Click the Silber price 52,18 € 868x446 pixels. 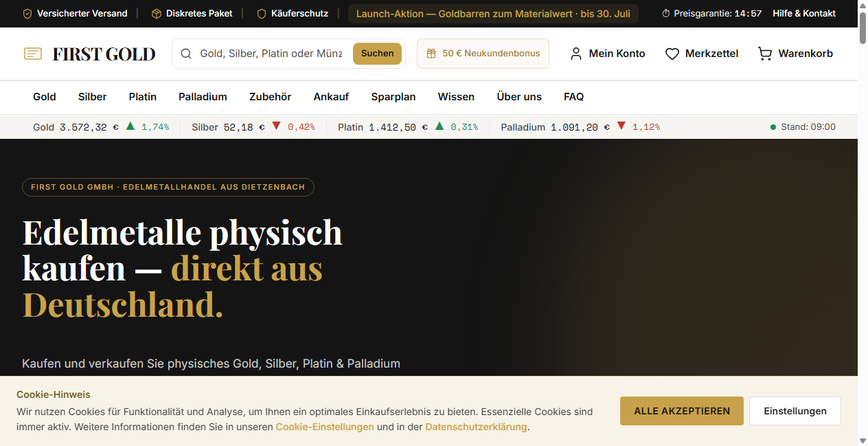tap(244, 127)
